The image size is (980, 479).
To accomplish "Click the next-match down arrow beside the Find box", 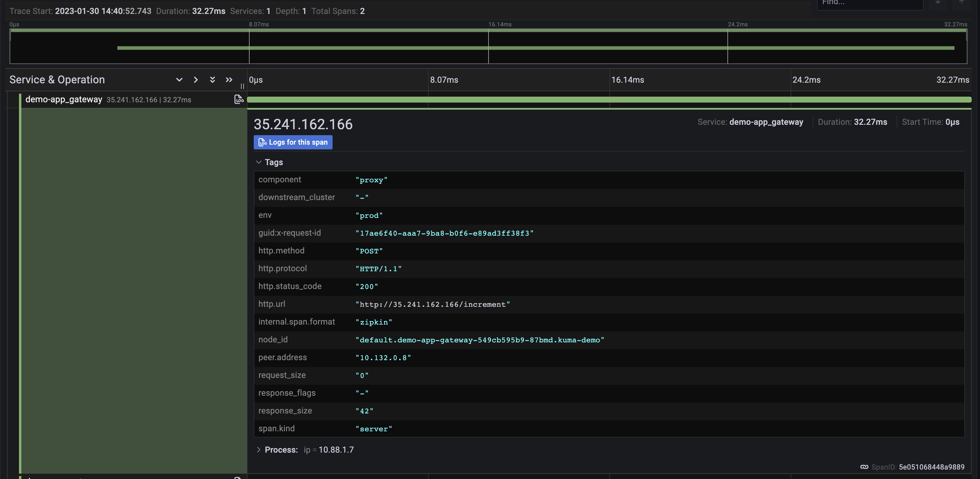I will click(x=938, y=3).
